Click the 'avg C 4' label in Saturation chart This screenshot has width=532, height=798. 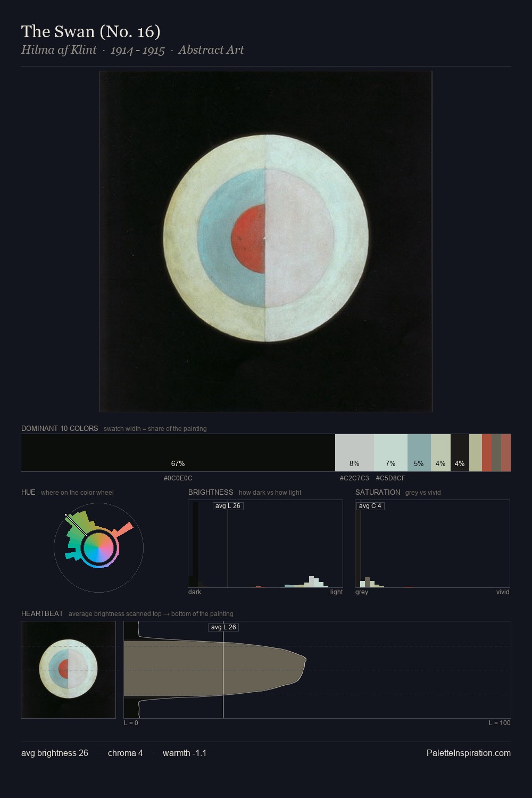[370, 506]
